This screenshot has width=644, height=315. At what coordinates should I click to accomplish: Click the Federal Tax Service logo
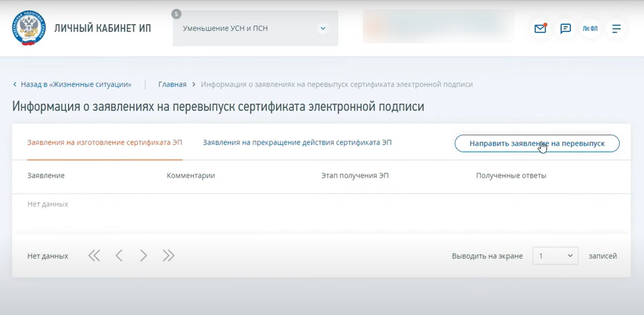click(28, 28)
